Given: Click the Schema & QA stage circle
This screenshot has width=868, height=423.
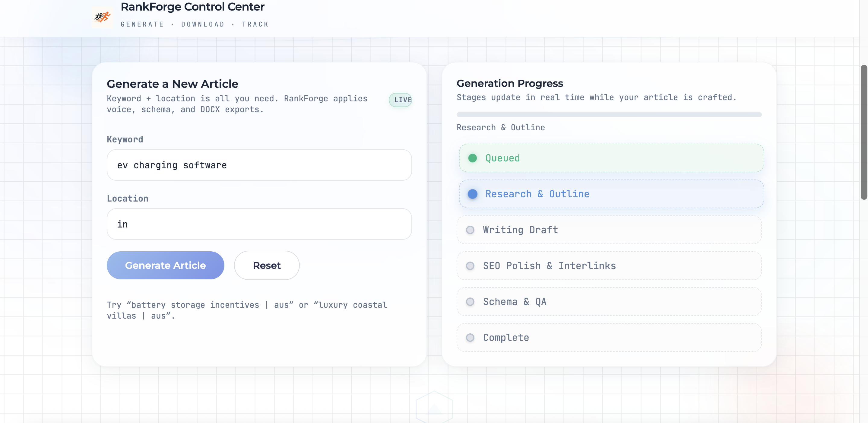Looking at the screenshot, I should [470, 302].
